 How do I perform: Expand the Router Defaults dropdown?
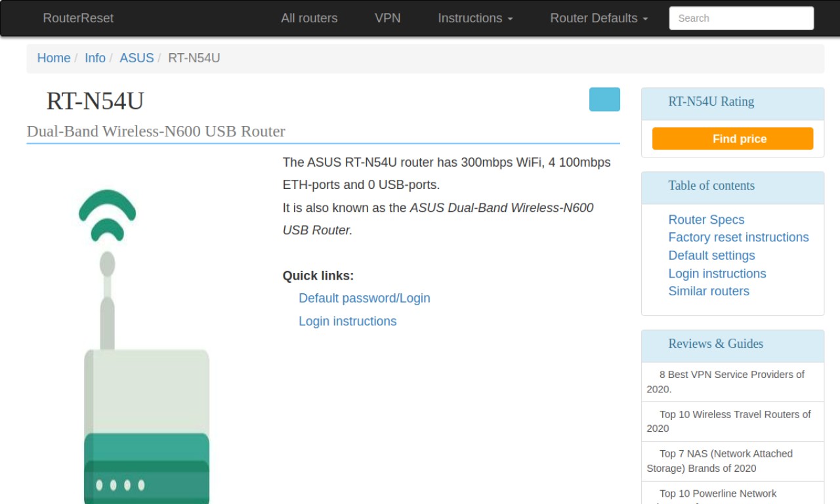pos(598,18)
